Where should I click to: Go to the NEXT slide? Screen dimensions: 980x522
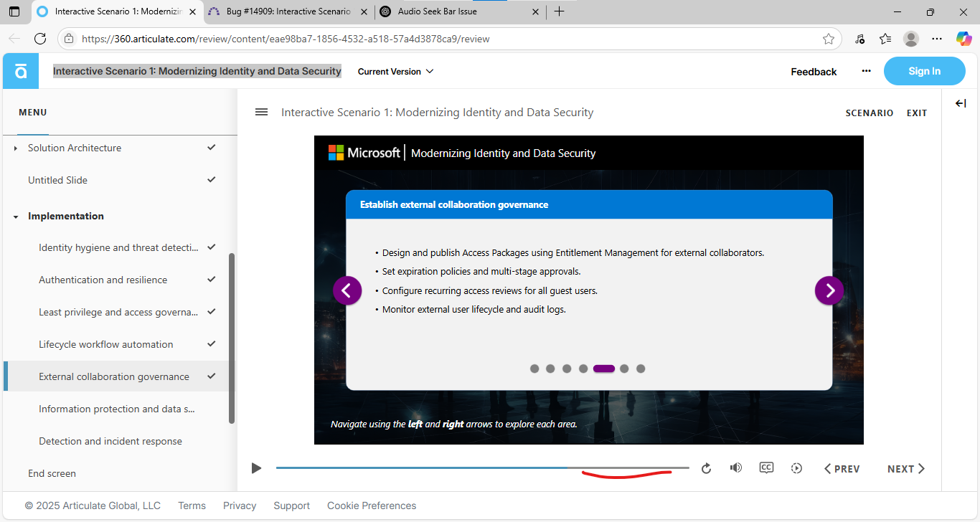(x=906, y=469)
